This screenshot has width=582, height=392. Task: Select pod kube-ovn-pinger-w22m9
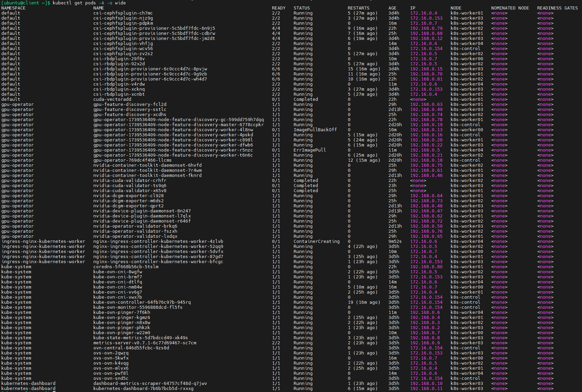[x=121, y=332]
